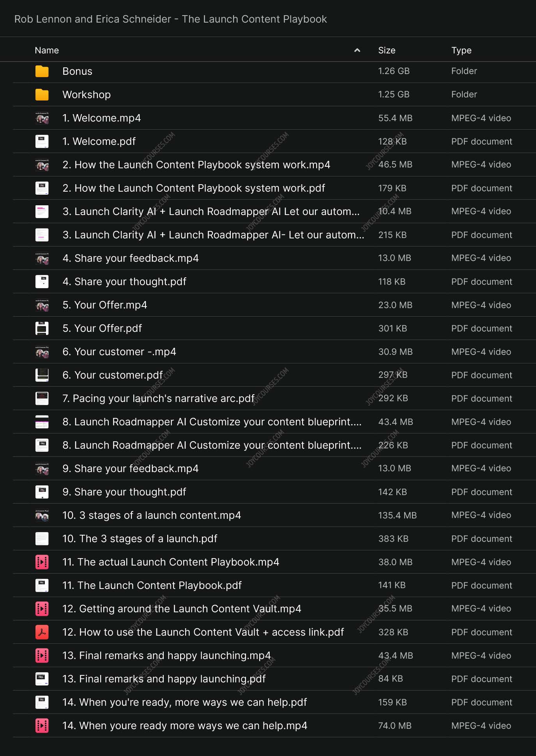
Task: Select 6. Your customer.pdf file
Action: click(113, 375)
